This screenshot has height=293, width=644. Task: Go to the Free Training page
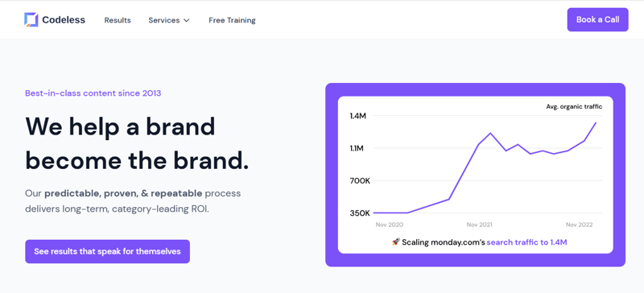232,20
